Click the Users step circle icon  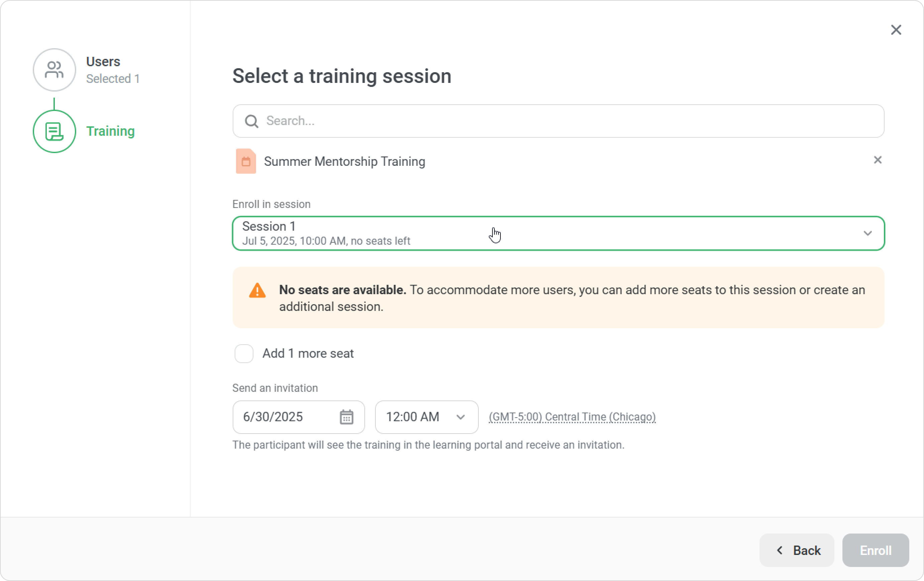coord(54,70)
